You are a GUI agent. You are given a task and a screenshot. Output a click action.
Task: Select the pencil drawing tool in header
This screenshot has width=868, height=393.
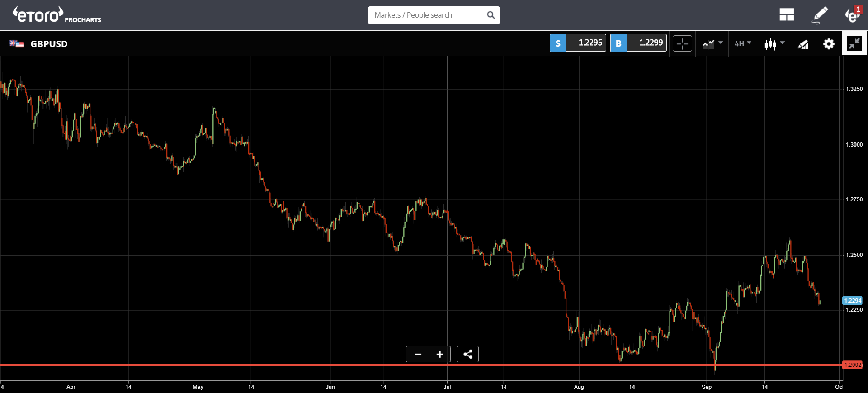point(820,15)
